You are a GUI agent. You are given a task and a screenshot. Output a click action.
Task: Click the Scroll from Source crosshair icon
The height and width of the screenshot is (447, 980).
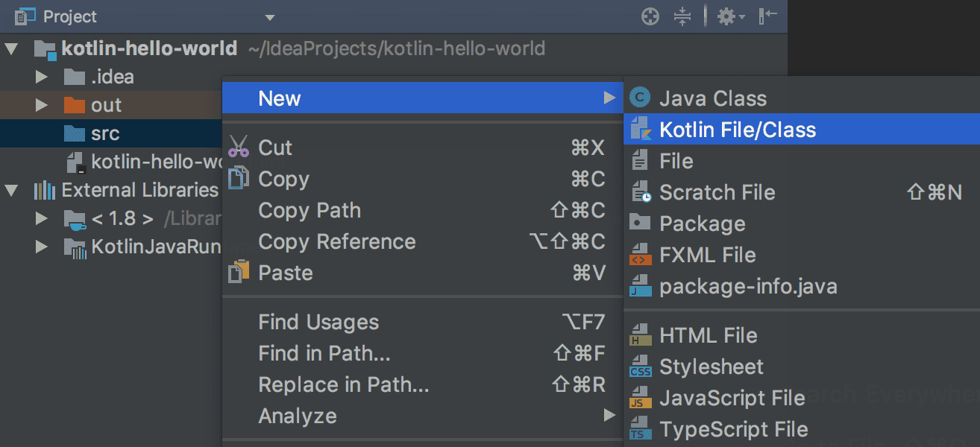pos(650,16)
